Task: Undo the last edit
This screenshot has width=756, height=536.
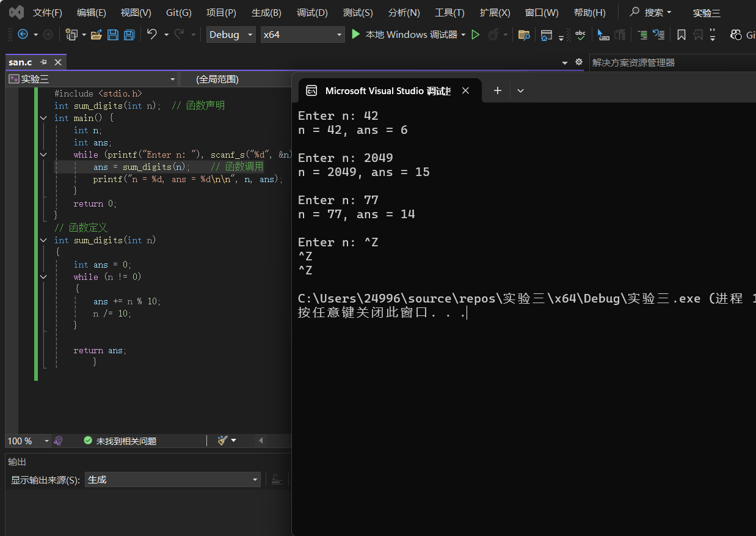Action: (x=152, y=35)
